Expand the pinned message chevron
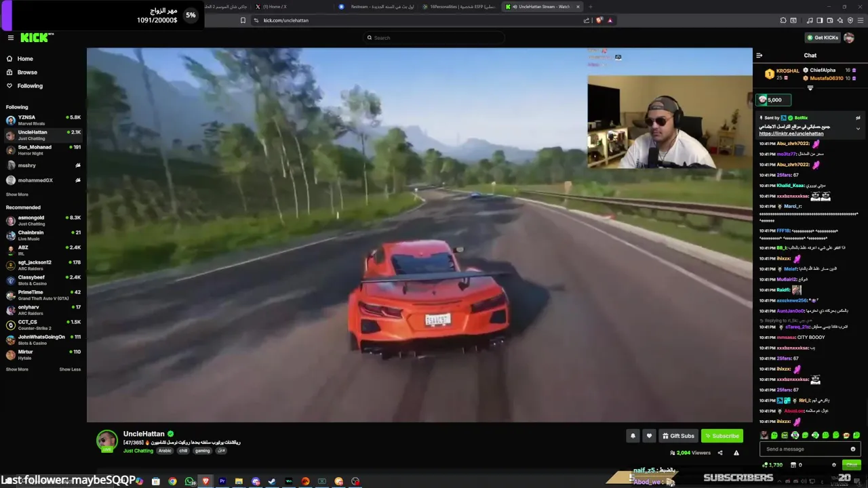 coord(858,129)
